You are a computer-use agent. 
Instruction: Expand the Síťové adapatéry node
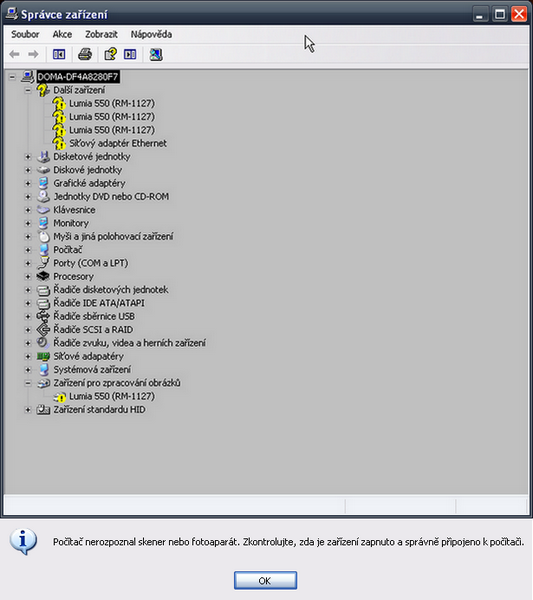(x=28, y=357)
